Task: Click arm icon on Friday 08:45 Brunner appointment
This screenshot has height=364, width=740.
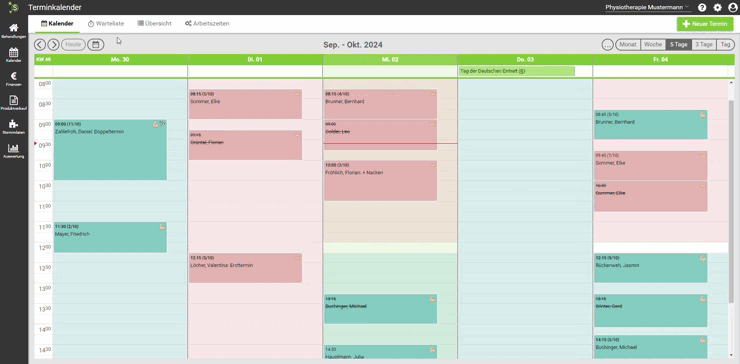Action: click(x=703, y=115)
